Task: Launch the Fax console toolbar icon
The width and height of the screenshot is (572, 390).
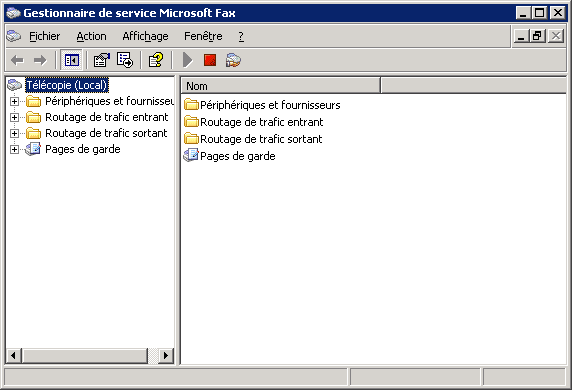Action: [x=233, y=60]
